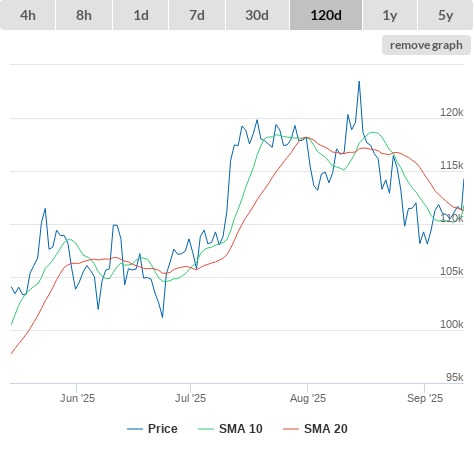Click the blue Price legend line marker
Screen dimensions: 474x455
135,429
